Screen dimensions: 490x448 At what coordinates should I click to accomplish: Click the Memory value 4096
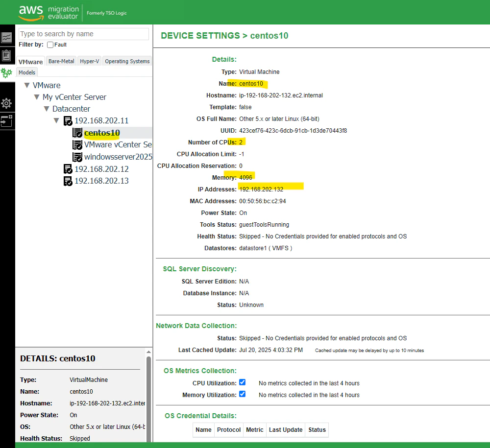[245, 178]
